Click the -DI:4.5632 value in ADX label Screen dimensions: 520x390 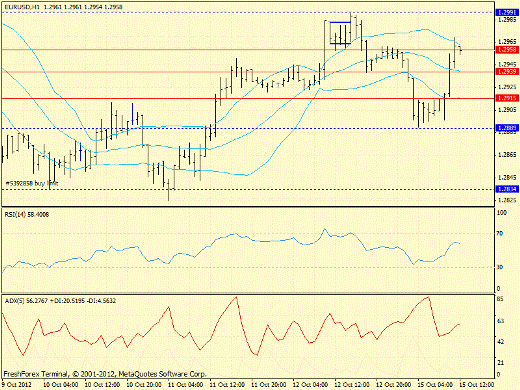pos(101,301)
